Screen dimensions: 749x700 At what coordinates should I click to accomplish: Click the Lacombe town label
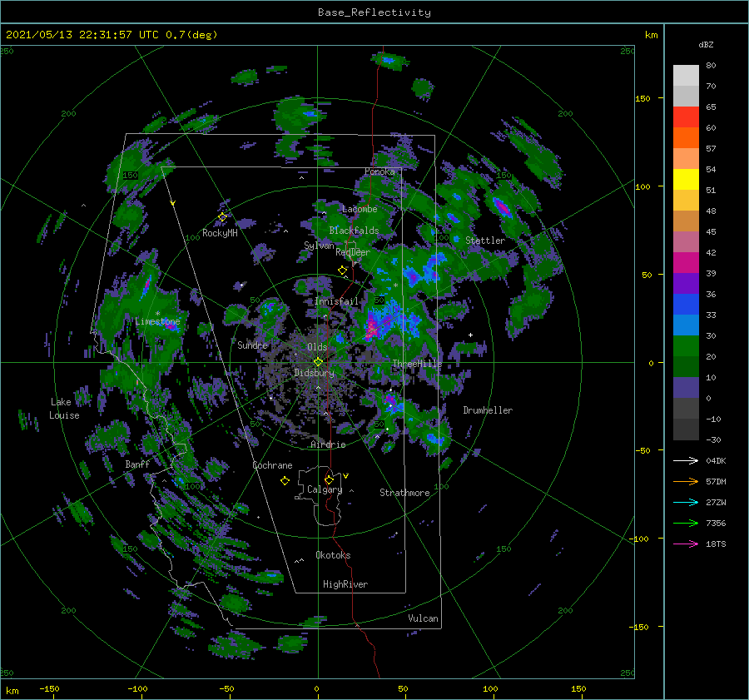360,209
